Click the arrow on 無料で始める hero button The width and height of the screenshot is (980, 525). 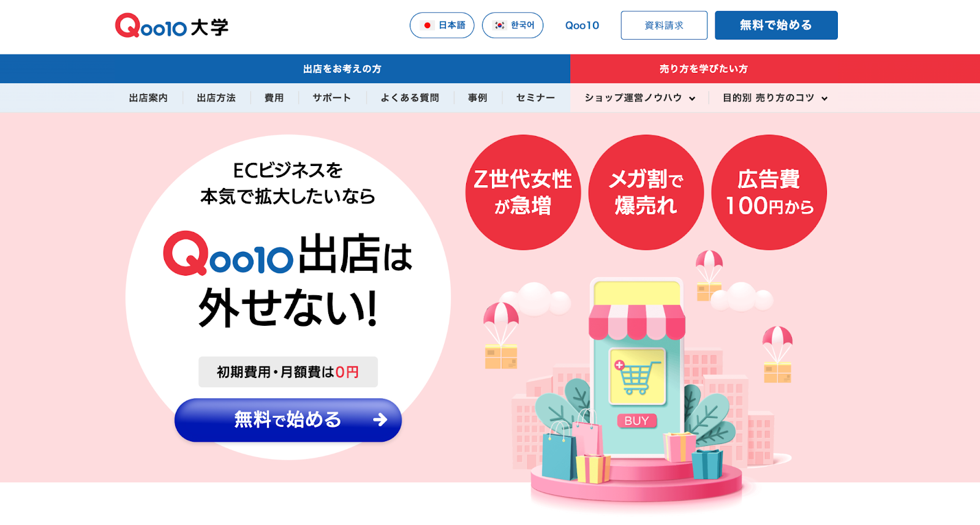(x=380, y=420)
